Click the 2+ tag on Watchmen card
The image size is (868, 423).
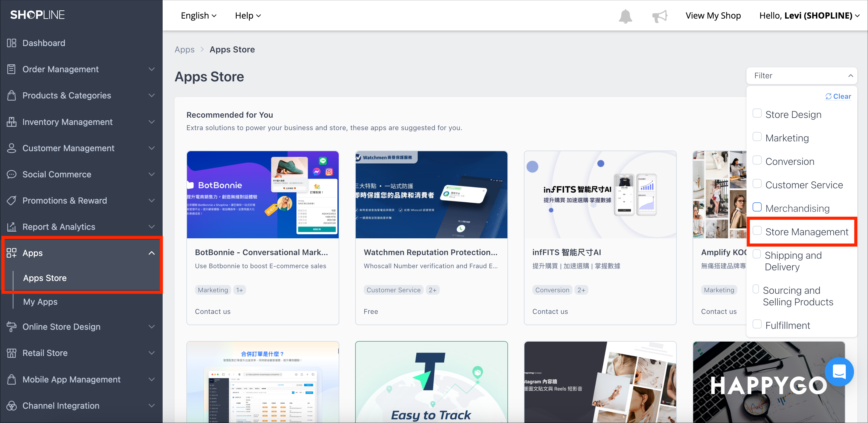(x=432, y=290)
